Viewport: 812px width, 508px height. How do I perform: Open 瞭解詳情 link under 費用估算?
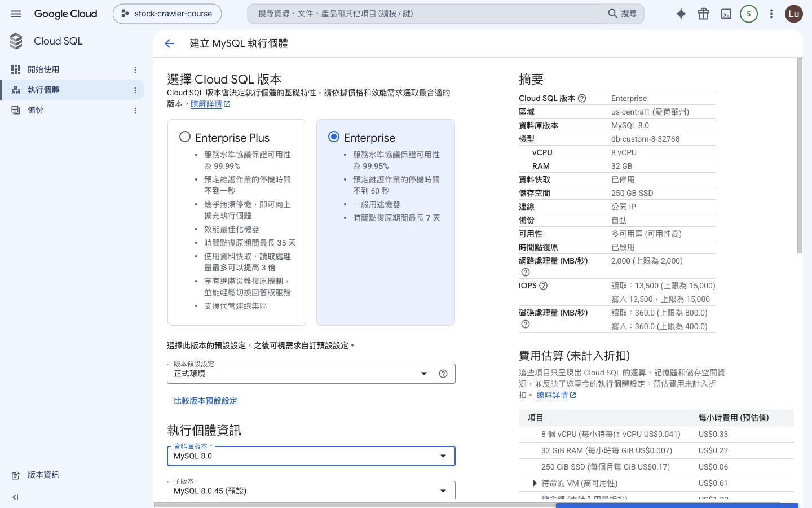click(556, 395)
